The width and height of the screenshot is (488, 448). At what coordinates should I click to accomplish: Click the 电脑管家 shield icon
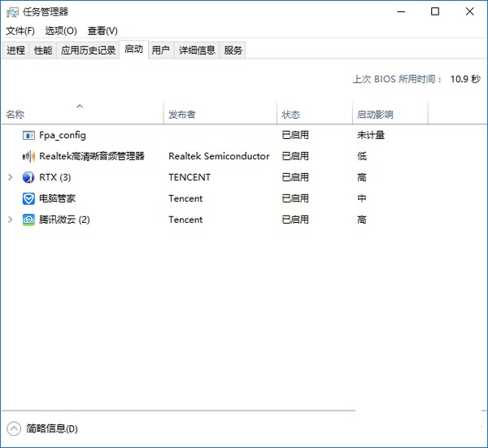28,198
